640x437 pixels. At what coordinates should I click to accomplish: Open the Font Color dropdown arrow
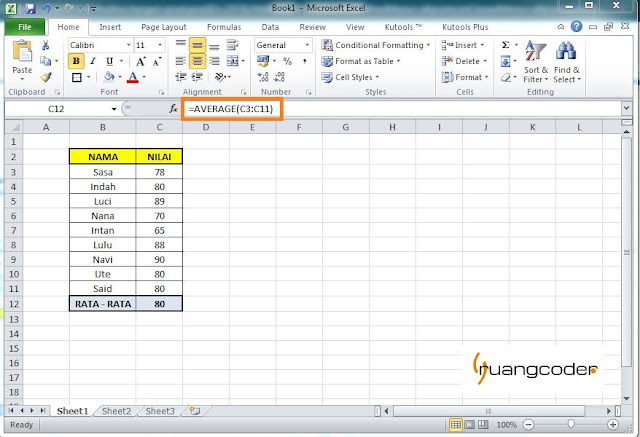point(144,77)
